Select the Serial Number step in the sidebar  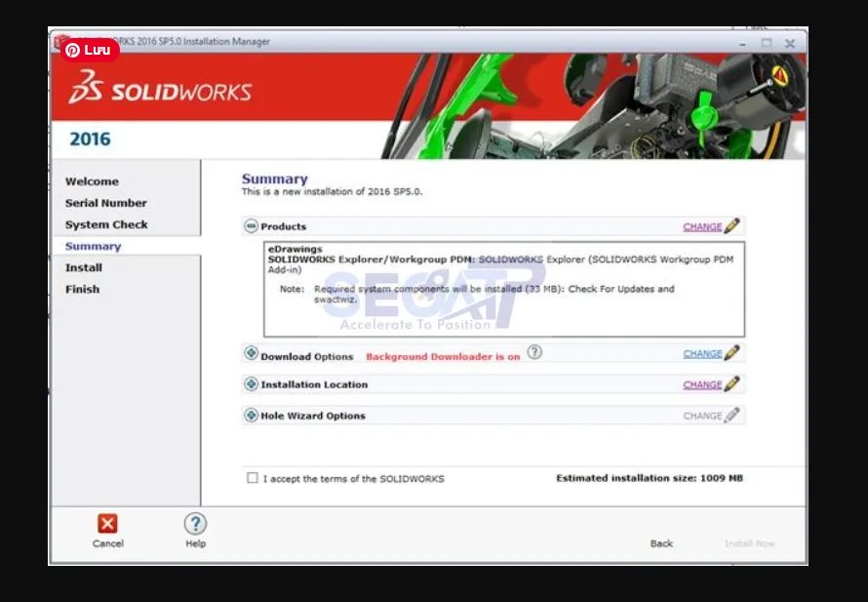pos(106,203)
